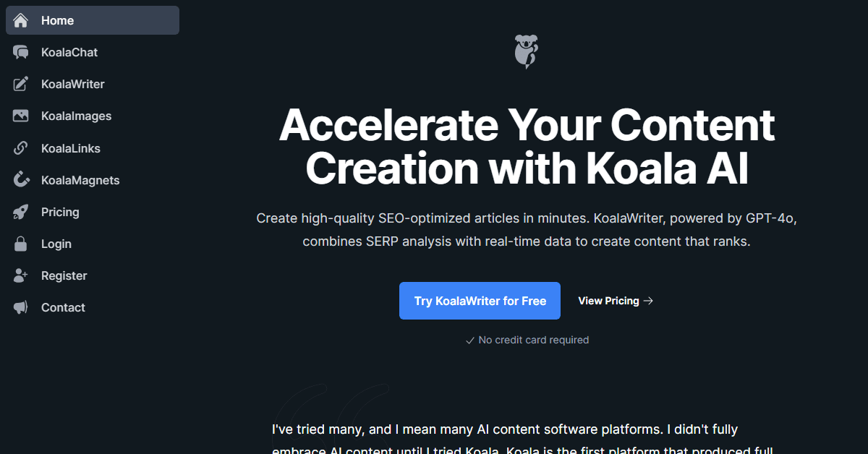The width and height of the screenshot is (868, 454).
Task: Click the koala mascot logo icon
Action: tap(526, 51)
